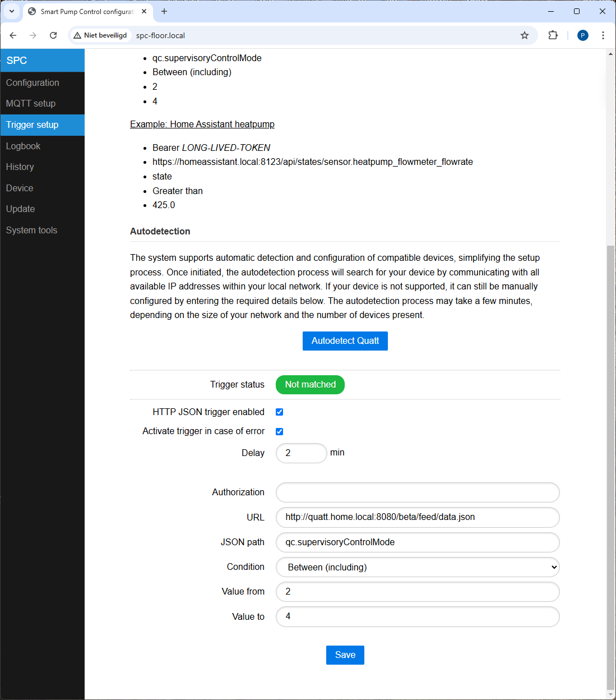616x700 pixels.
Task: Click 'qc.supervisoryControlMode' example list item
Action: 207,58
